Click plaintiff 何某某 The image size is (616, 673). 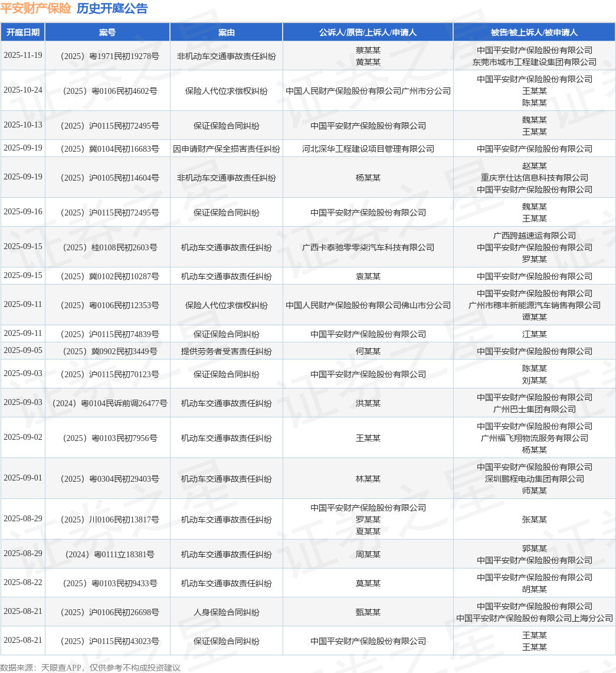click(x=368, y=351)
